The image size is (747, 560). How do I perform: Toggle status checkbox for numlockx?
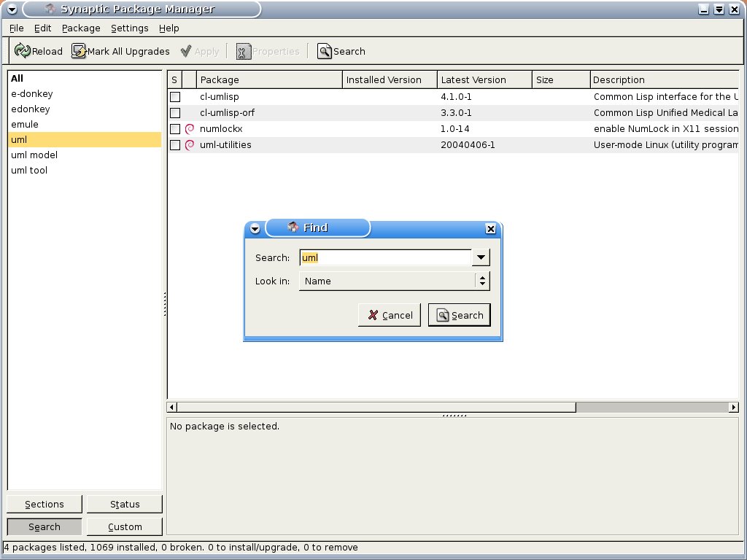(x=175, y=129)
